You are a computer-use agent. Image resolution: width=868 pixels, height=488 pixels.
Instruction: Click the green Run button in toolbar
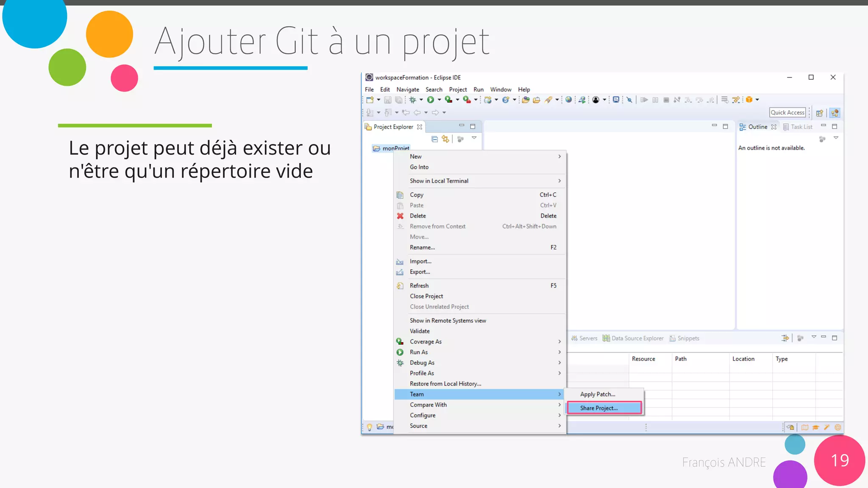(x=431, y=100)
